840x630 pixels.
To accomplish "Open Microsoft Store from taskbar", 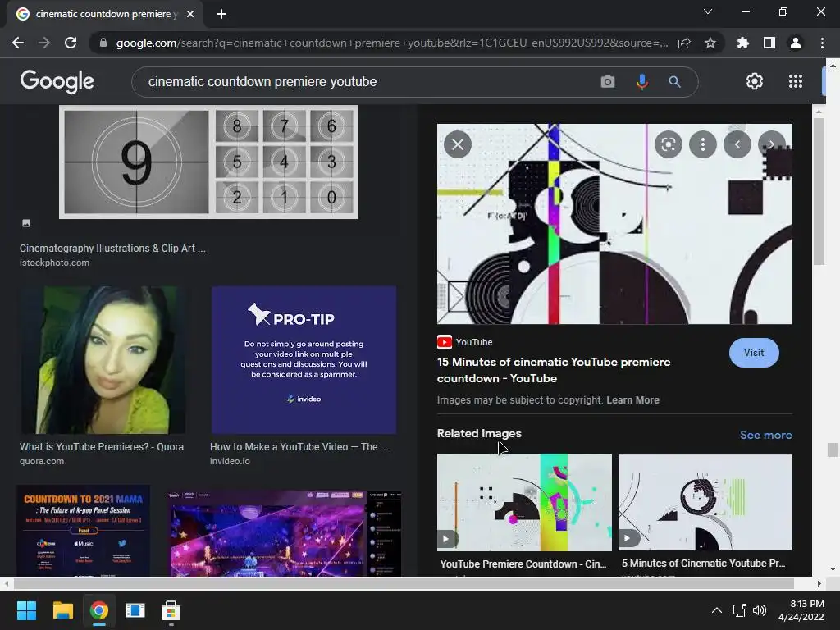I will [171, 610].
